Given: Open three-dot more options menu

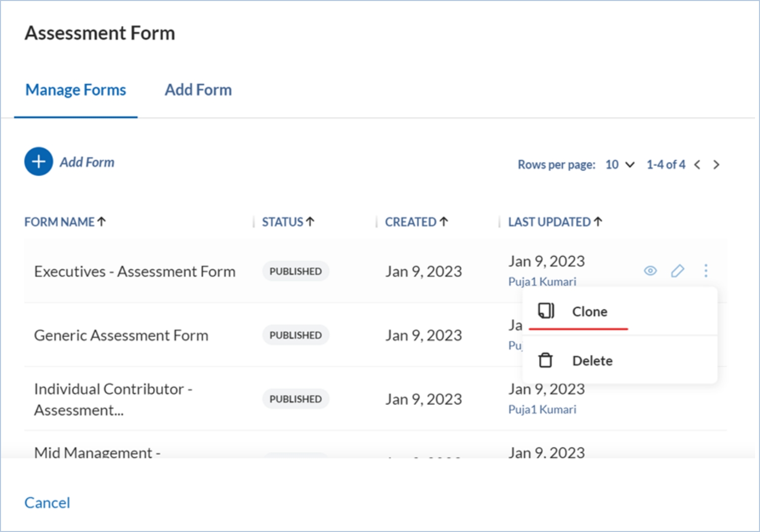Looking at the screenshot, I should click(x=706, y=270).
